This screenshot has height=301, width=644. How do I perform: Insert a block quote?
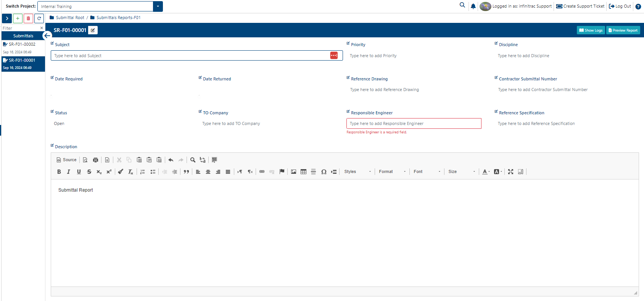pyautogui.click(x=186, y=172)
